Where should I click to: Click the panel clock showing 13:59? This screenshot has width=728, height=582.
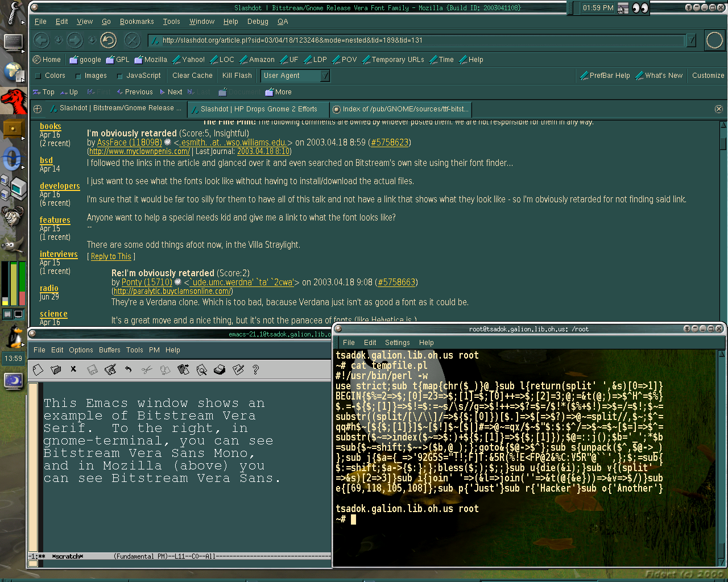point(13,359)
